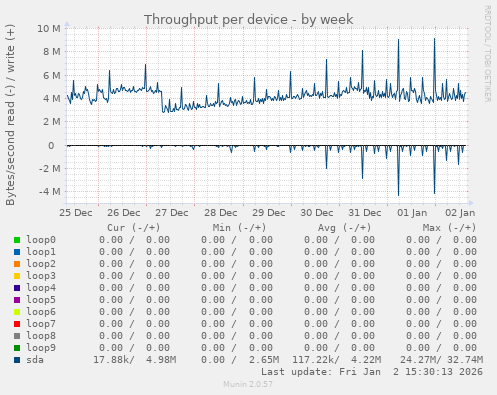This screenshot has height=395, width=497.
Task: Click the '01 Jan' x-axis label
Action: 412,213
